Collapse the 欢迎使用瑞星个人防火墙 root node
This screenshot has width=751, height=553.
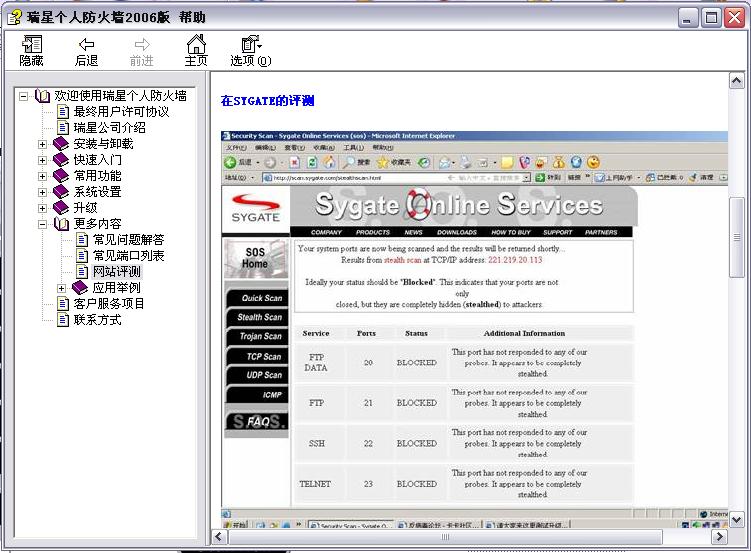point(23,96)
